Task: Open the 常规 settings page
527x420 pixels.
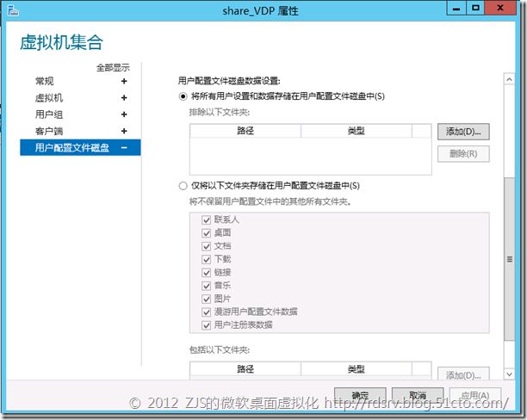Action: (45, 81)
